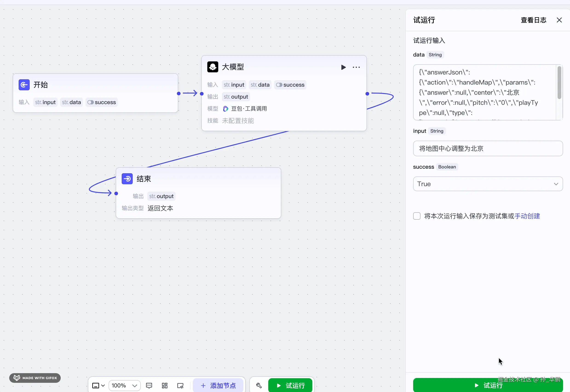This screenshot has height=392, width=570.
Task: Run the 大模型 node via its play icon
Action: 343,67
